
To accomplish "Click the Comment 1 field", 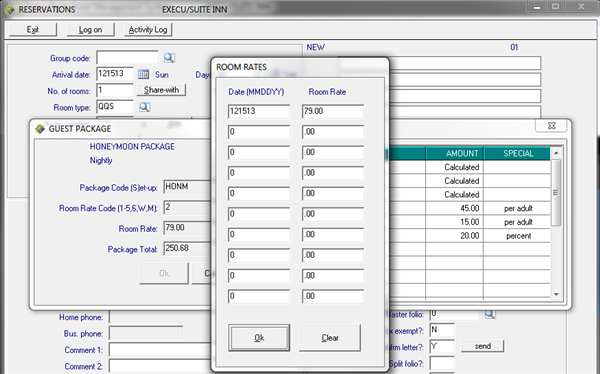I will pos(160,350).
